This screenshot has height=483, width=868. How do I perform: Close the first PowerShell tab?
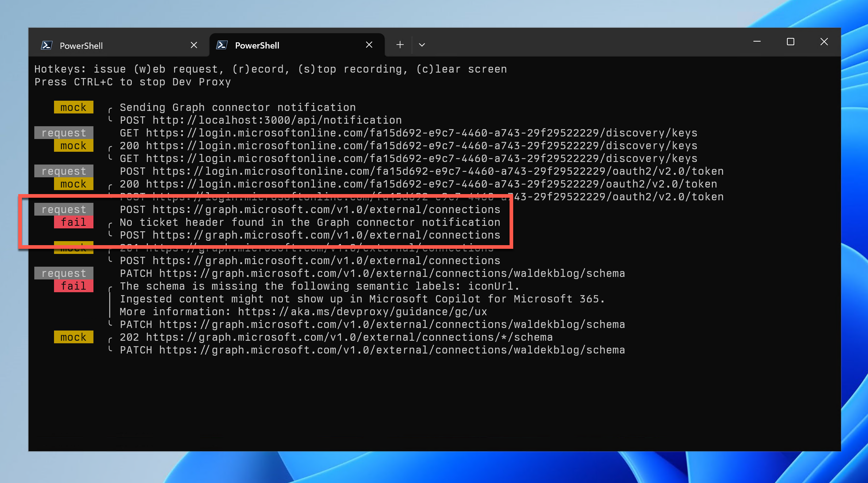[194, 45]
